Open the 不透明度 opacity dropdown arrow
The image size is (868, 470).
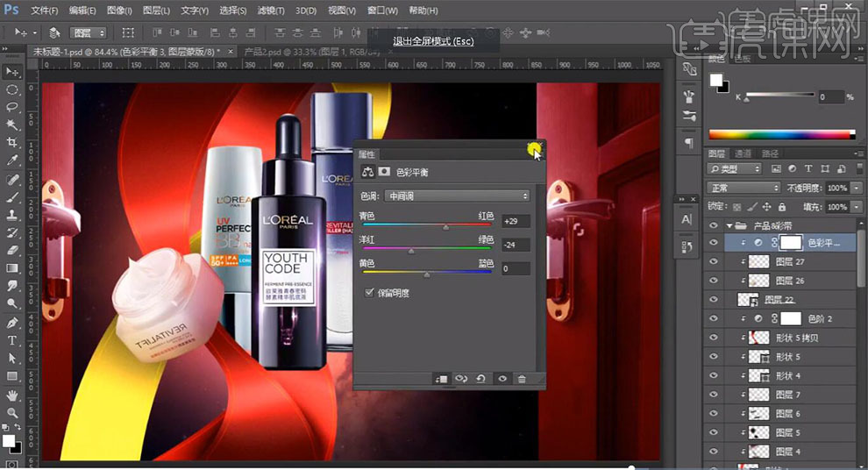pyautogui.click(x=857, y=188)
